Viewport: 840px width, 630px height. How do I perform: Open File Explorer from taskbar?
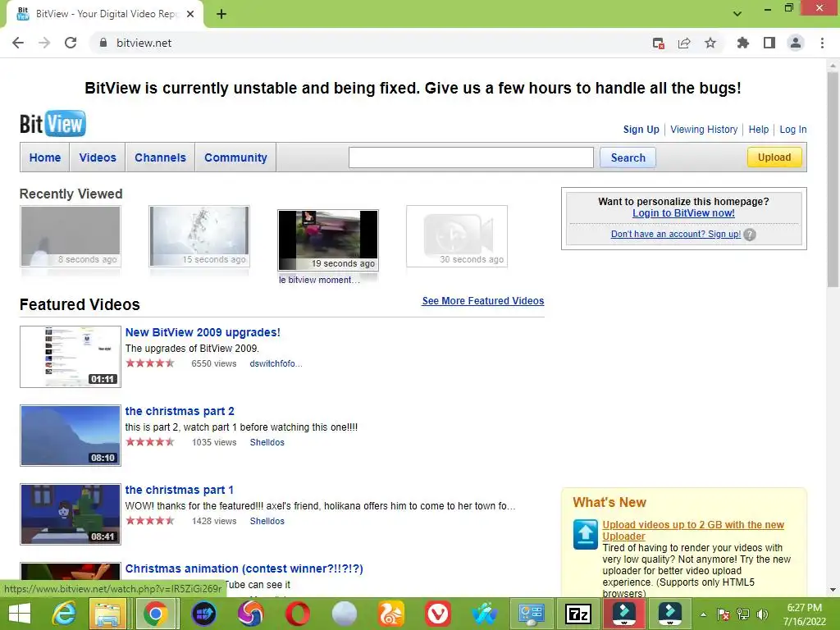107,614
